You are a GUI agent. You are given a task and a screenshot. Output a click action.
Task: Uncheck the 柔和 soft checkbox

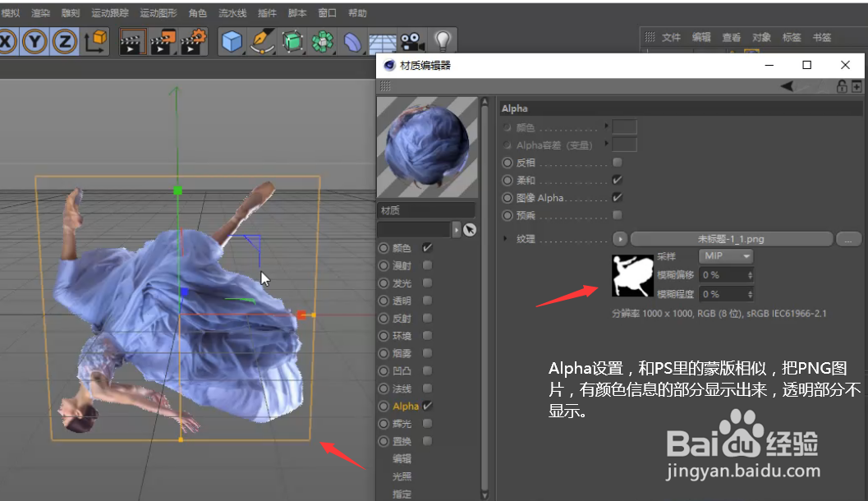[x=618, y=180]
